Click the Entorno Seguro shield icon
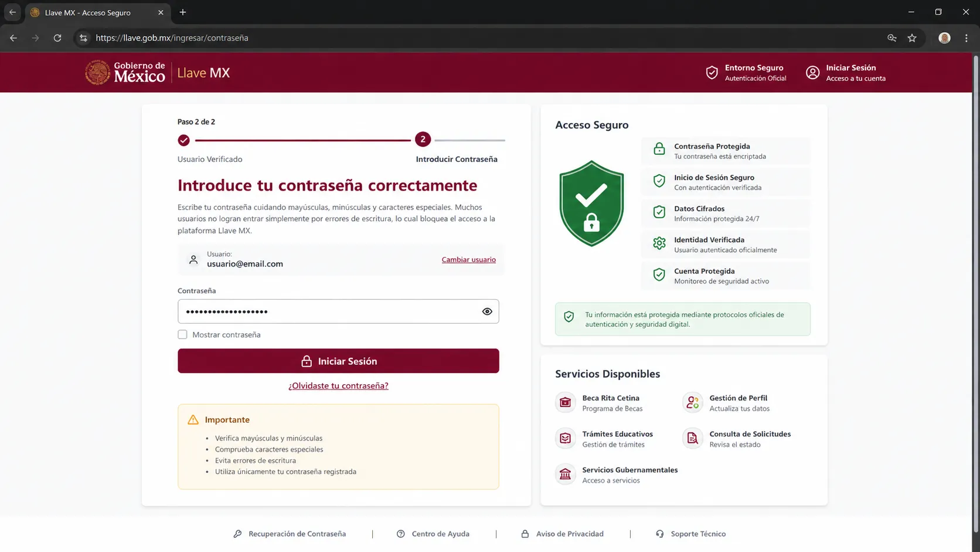This screenshot has width=980, height=552. 712,73
